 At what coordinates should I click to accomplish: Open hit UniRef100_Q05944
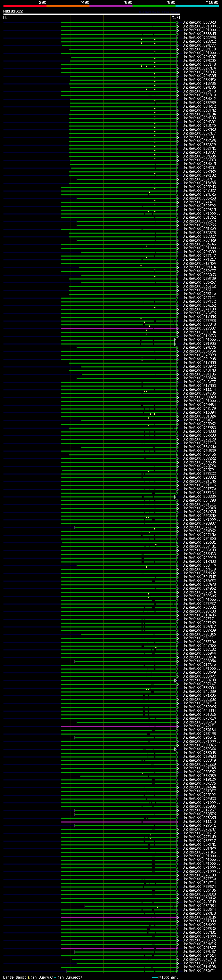(199, 654)
